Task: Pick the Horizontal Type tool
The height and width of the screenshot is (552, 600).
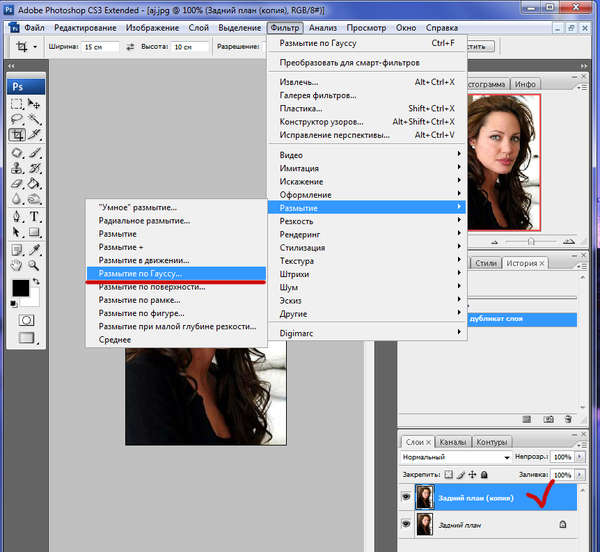Action: [35, 216]
